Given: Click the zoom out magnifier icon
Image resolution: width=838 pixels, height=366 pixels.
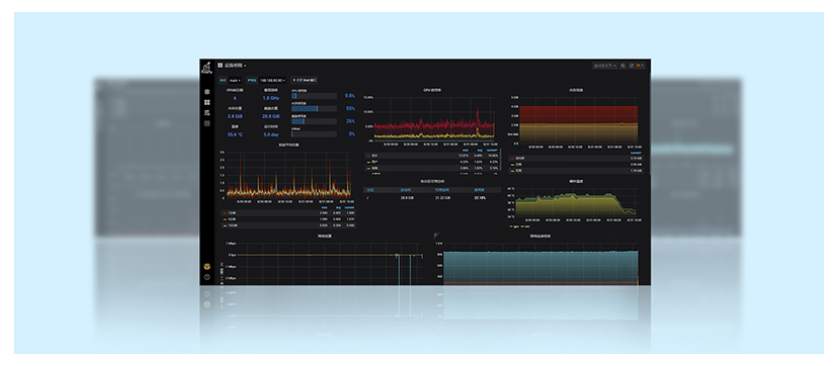Looking at the screenshot, I should click(x=623, y=65).
